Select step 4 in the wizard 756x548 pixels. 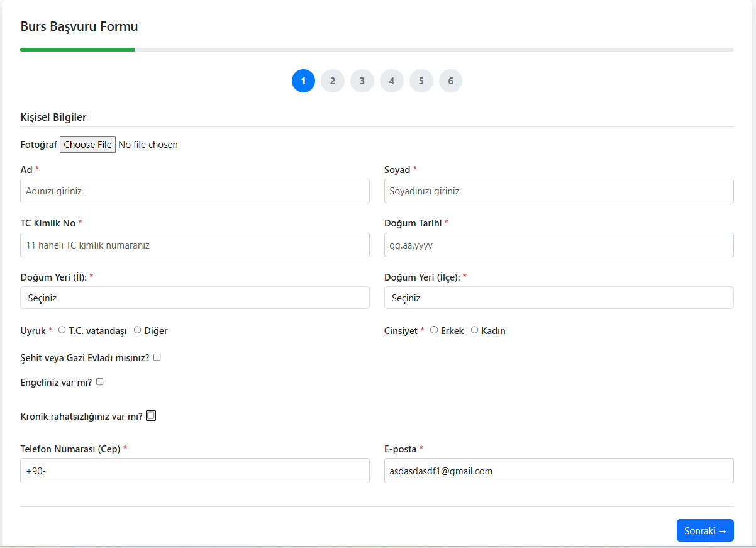click(392, 81)
